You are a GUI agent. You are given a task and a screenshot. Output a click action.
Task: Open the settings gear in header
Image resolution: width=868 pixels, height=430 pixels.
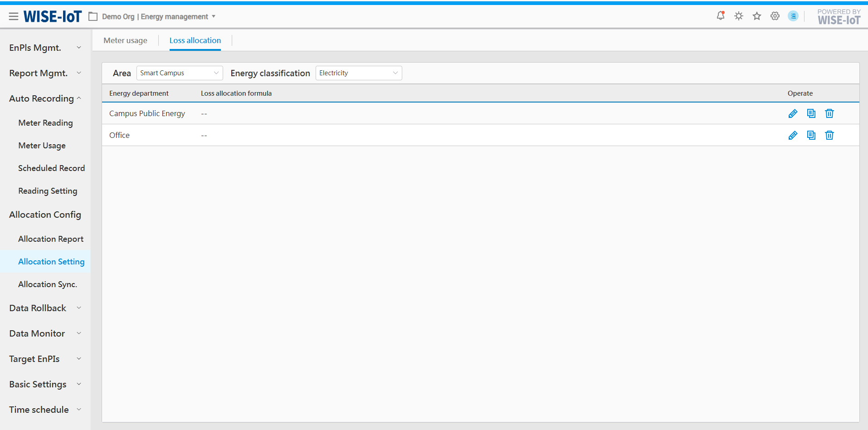775,16
